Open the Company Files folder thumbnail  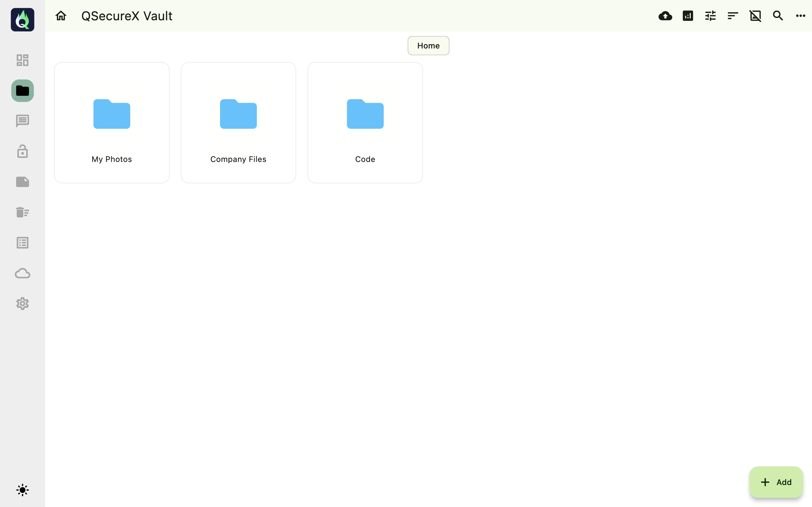coord(238,114)
